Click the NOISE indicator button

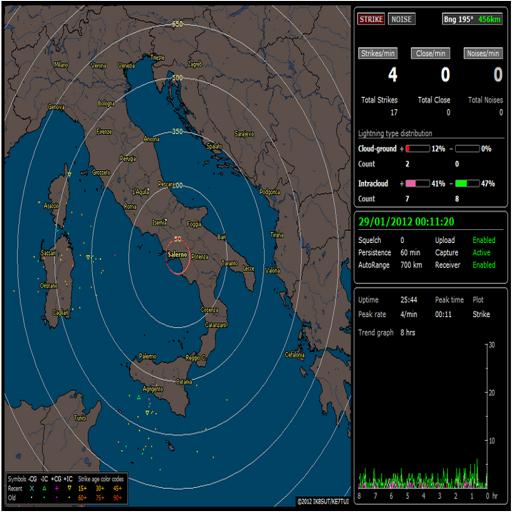tap(401, 19)
